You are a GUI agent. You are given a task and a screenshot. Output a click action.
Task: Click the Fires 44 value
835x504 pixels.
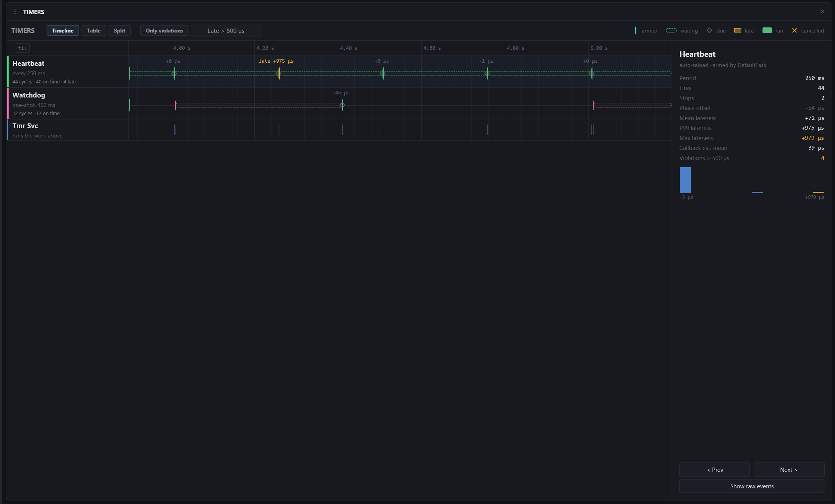click(x=821, y=88)
